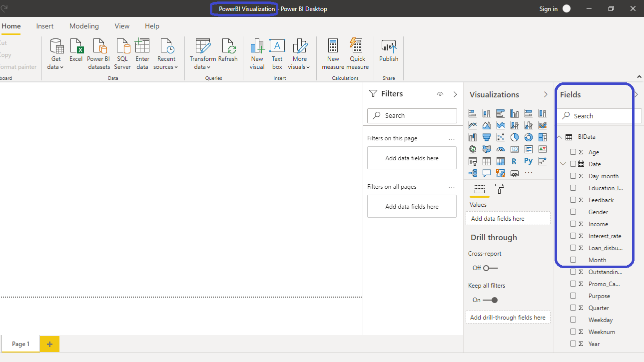Viewport: 644px width, 362px height.
Task: Insert a Python visual
Action: [528, 161]
